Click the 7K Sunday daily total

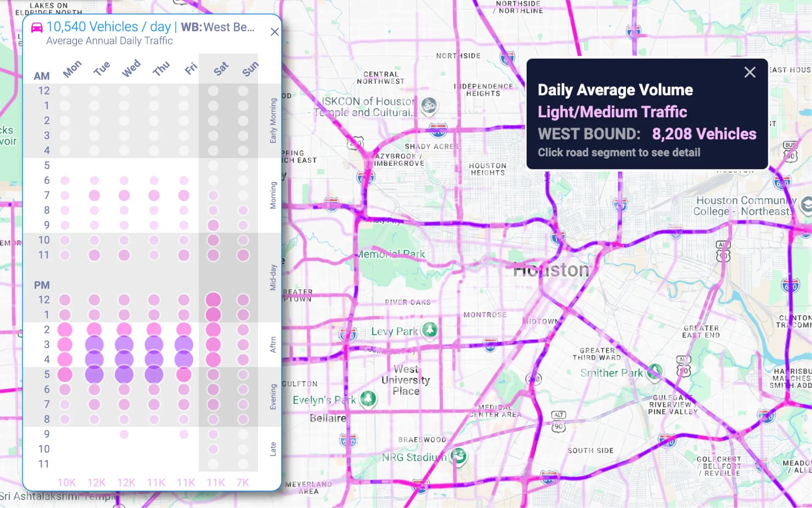tap(243, 483)
